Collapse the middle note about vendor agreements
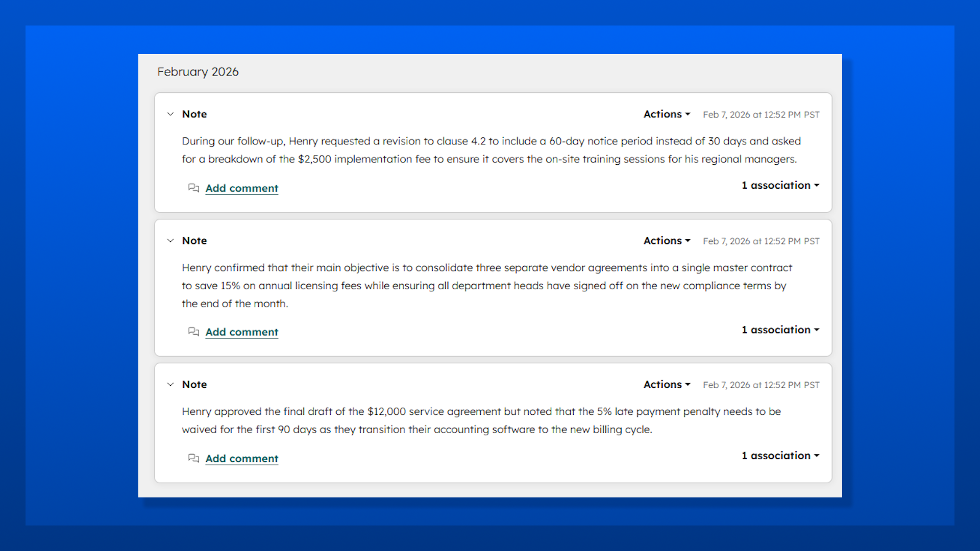The height and width of the screenshot is (551, 980). pos(170,241)
